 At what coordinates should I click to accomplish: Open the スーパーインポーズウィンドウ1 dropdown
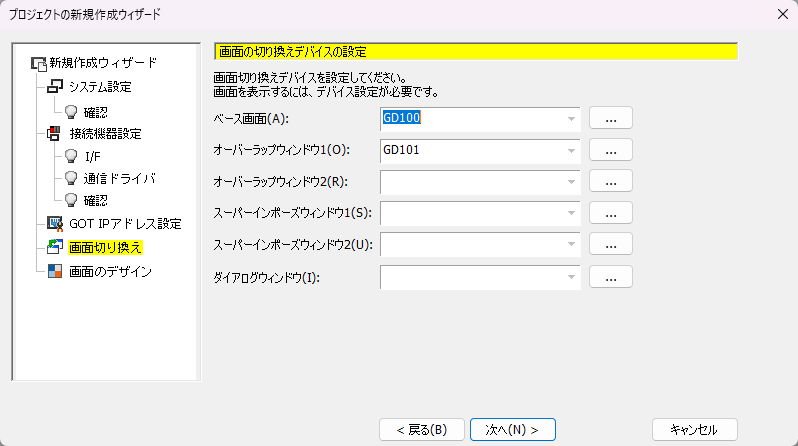[572, 214]
